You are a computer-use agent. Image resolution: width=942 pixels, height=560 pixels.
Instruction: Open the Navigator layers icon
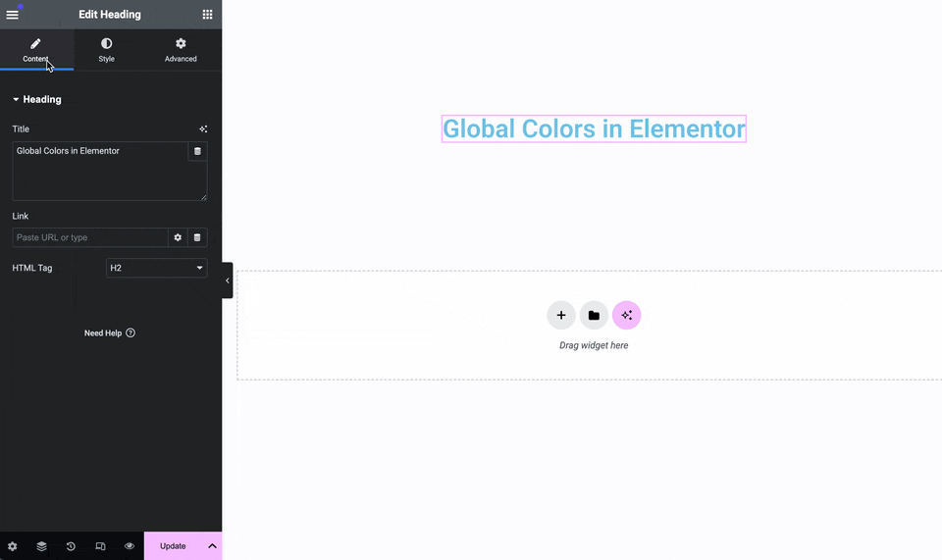pyautogui.click(x=41, y=546)
